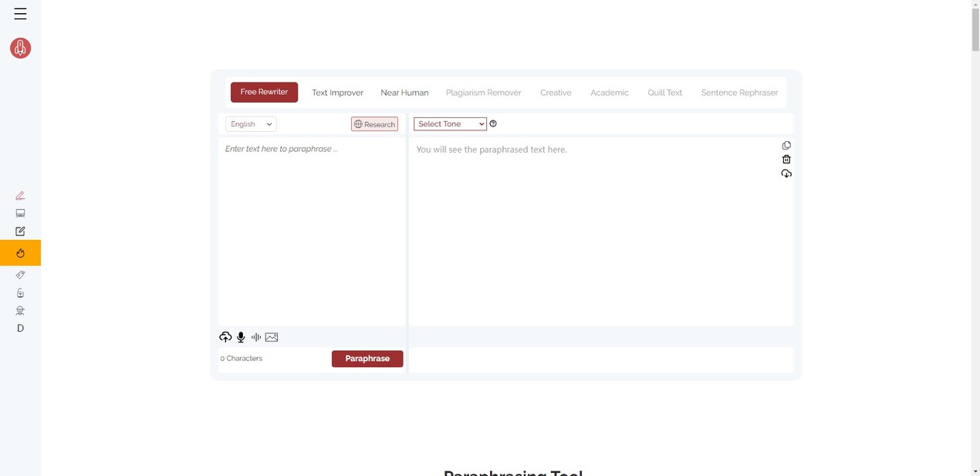Click the Research button
980x476 pixels.
point(374,123)
